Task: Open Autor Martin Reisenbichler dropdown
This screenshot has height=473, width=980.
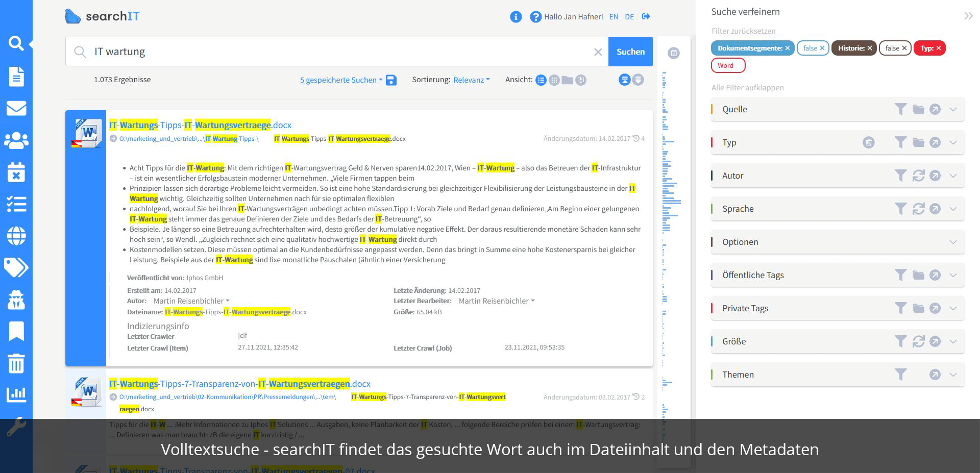Action: coord(191,301)
